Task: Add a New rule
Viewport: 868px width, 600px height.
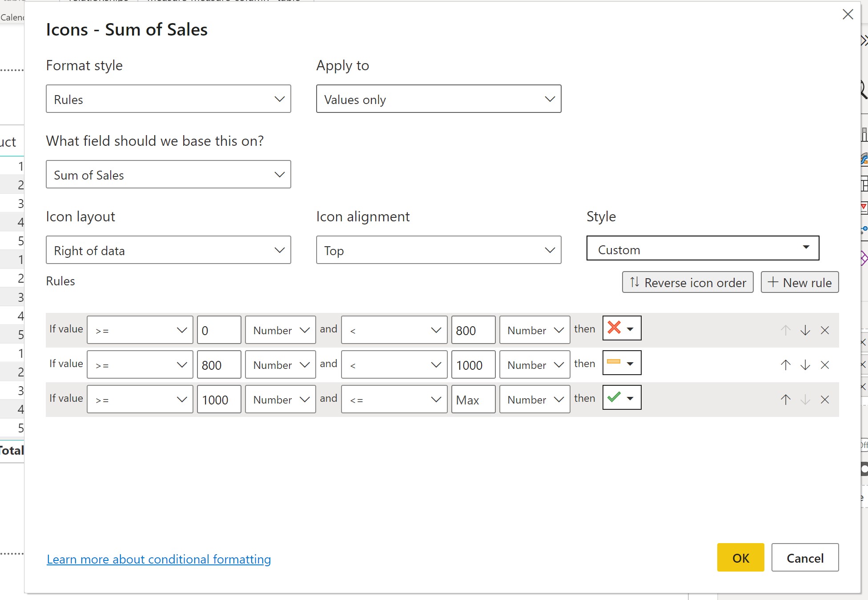Action: (800, 282)
